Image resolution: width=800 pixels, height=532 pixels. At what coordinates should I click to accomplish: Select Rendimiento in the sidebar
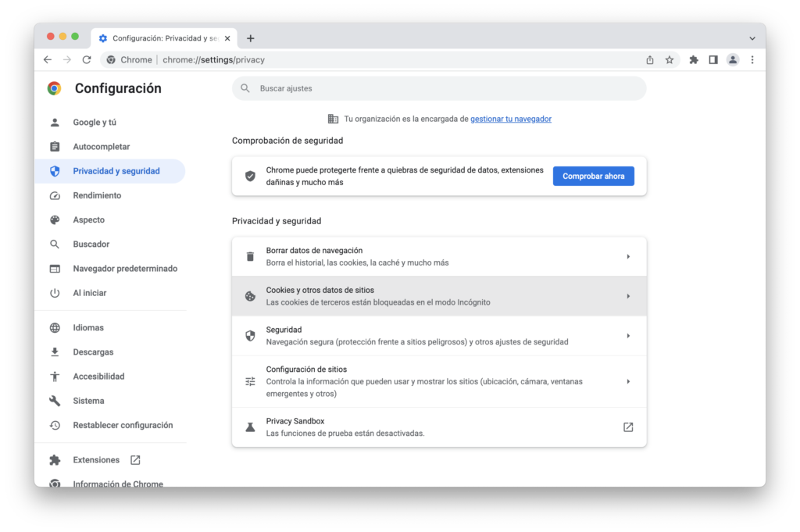97,195
